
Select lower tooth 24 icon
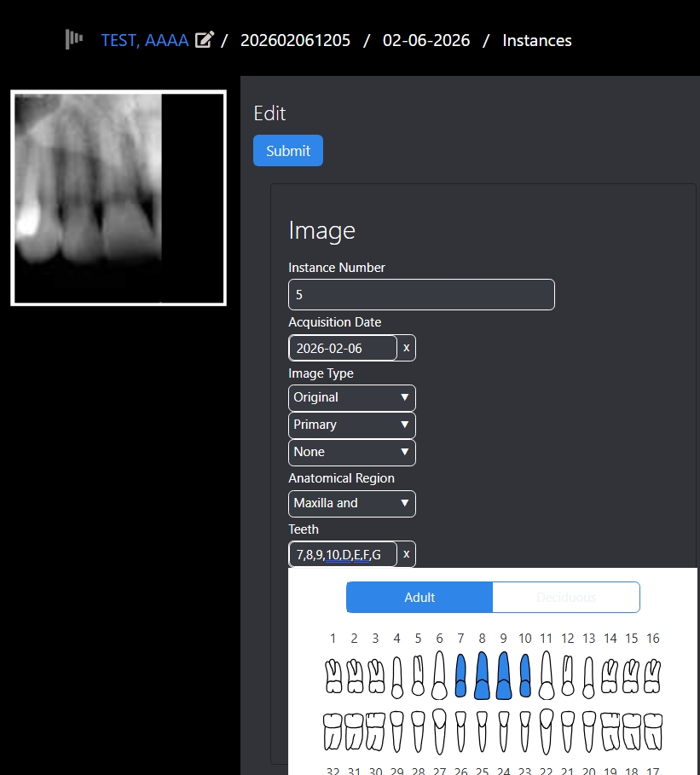point(503,732)
